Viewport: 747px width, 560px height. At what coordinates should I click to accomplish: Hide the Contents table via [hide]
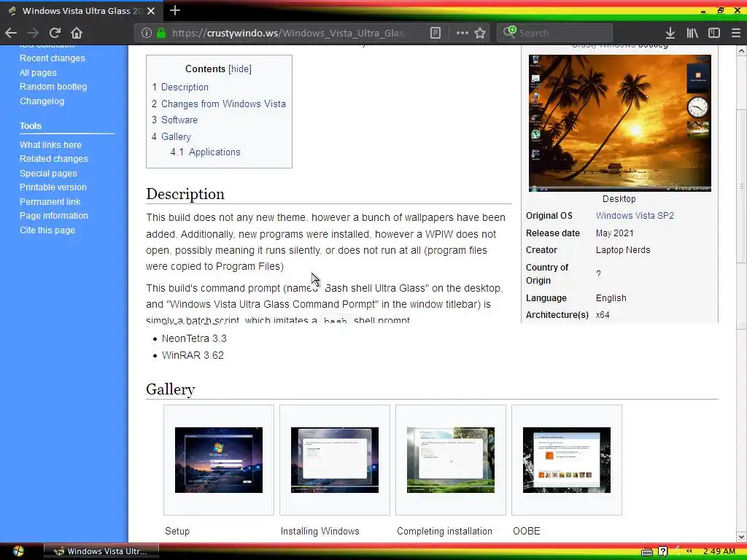pos(239,69)
